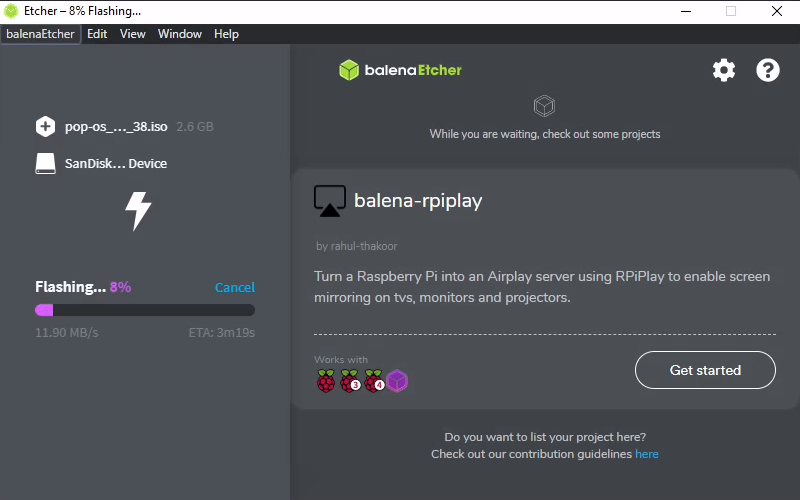
Task: Open the settings gear icon
Action: pos(723,70)
